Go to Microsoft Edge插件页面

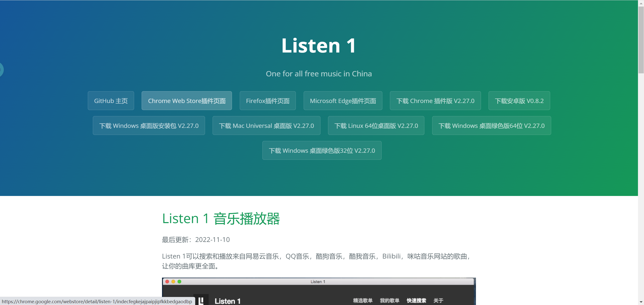click(343, 101)
